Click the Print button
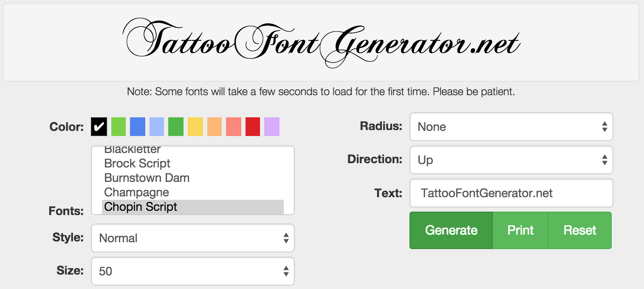 click(520, 230)
